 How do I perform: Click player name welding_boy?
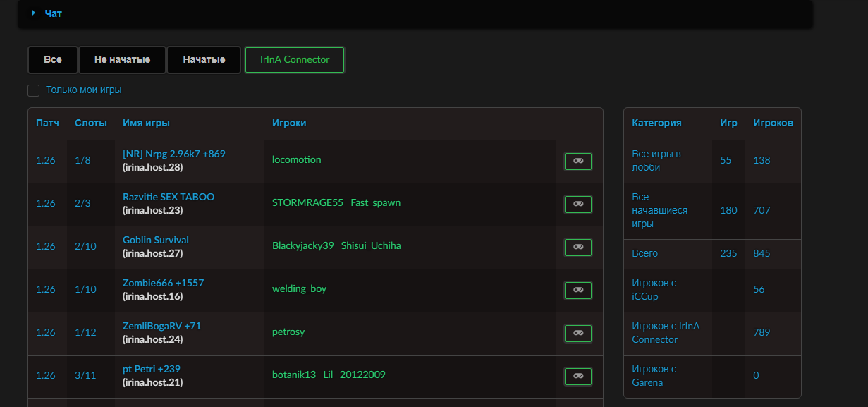300,288
